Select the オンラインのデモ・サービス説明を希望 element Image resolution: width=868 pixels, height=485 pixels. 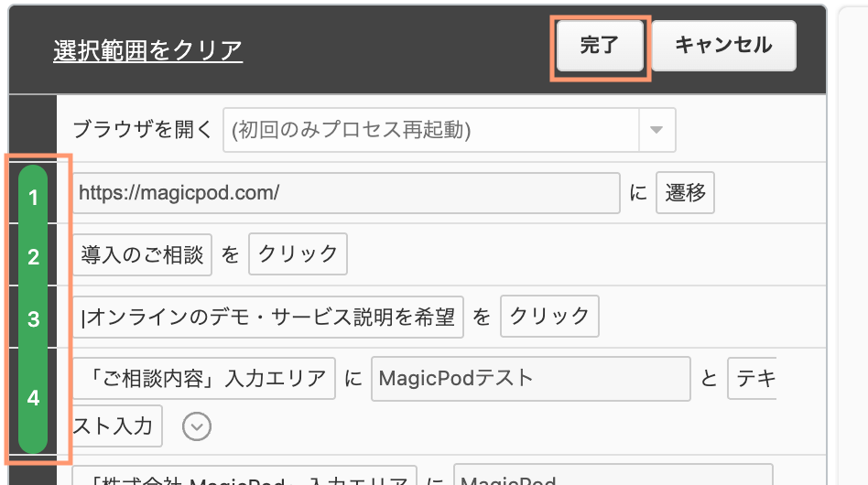click(x=268, y=317)
